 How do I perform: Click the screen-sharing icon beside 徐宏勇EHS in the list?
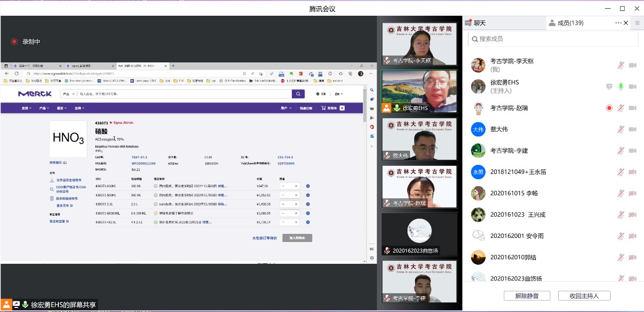click(x=609, y=87)
